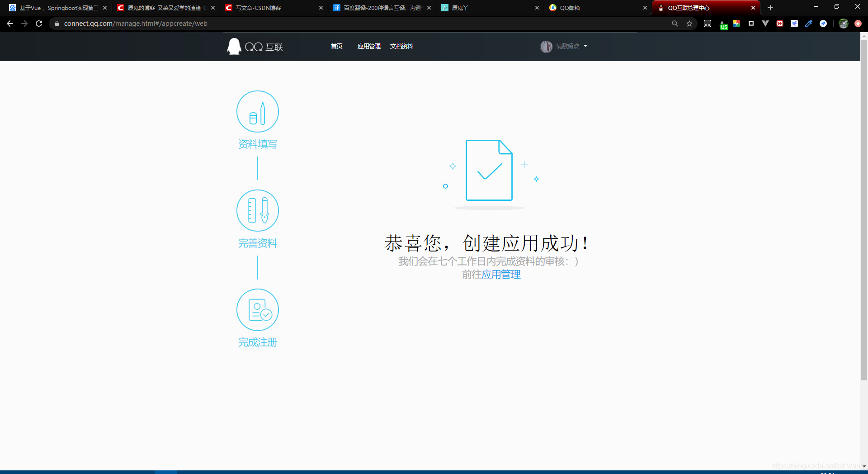
Task: Select the 完成注册 step icon
Action: 257,309
